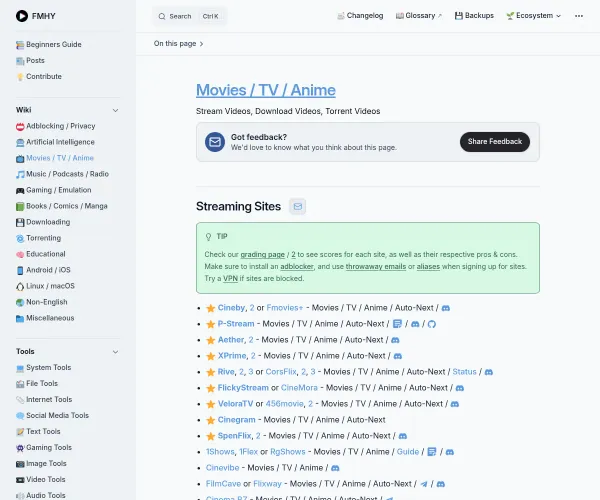Select Gaming / Emulation in the sidebar
The image size is (600, 500).
pos(60,190)
